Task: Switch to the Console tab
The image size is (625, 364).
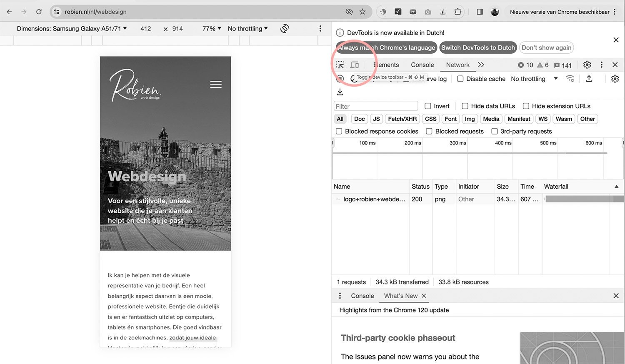Action: 422,65
